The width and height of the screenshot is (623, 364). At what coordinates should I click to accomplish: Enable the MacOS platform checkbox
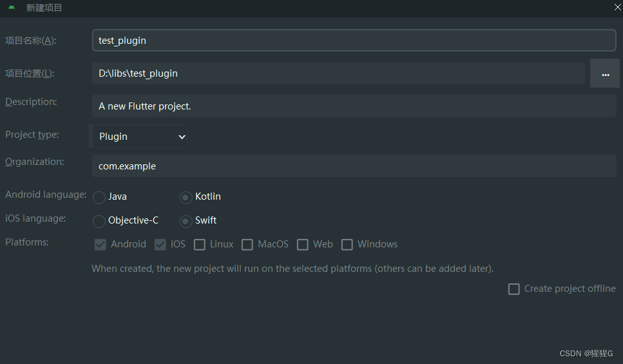click(247, 245)
